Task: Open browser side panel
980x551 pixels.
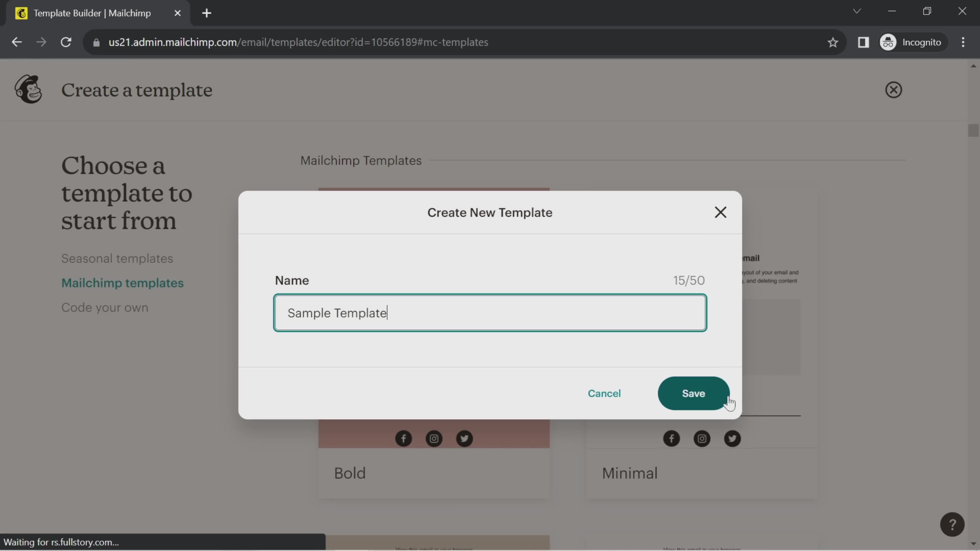Action: 863,42
